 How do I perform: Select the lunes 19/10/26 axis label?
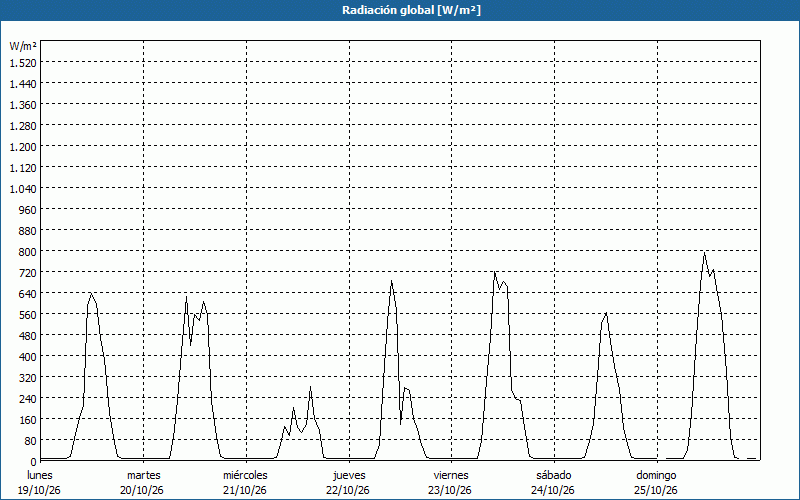tap(39, 483)
